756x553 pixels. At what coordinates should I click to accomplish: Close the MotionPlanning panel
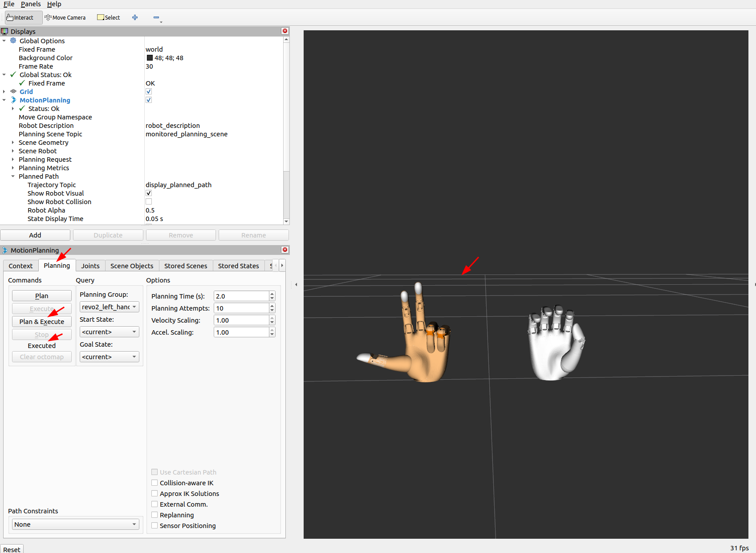pyautogui.click(x=285, y=250)
